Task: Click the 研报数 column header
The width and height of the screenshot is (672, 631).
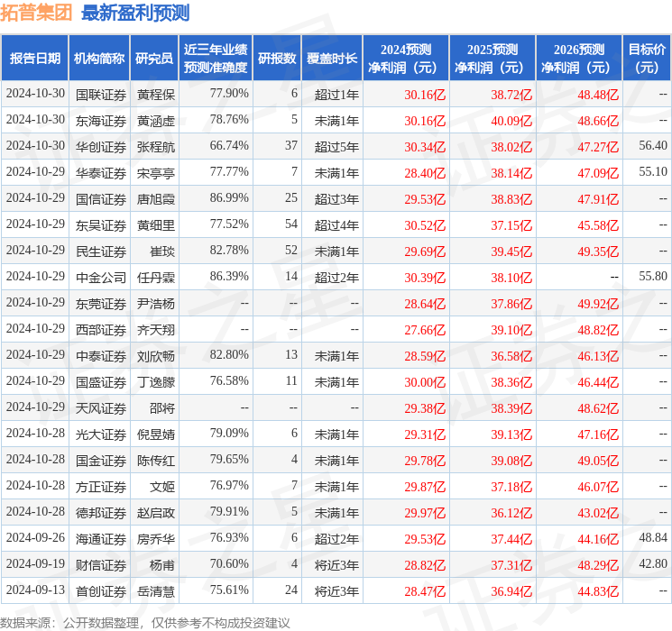Action: tap(277, 58)
